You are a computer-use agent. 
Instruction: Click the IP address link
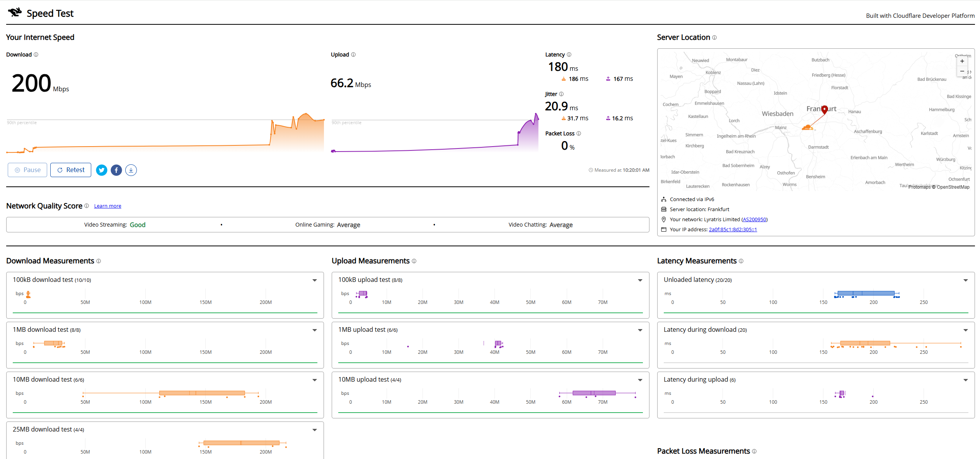point(733,230)
